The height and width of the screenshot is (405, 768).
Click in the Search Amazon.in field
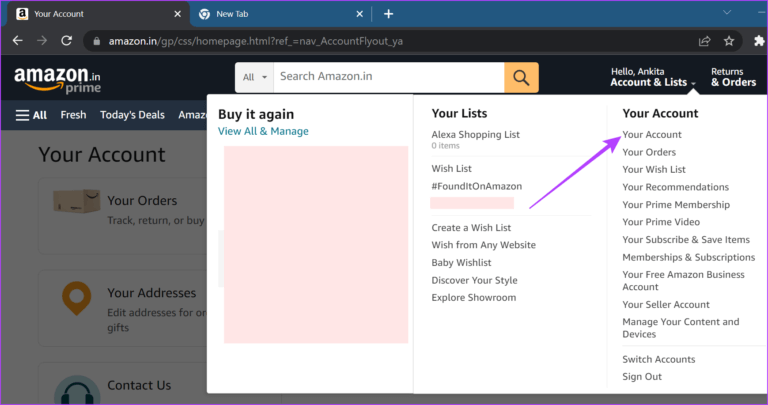pos(389,77)
